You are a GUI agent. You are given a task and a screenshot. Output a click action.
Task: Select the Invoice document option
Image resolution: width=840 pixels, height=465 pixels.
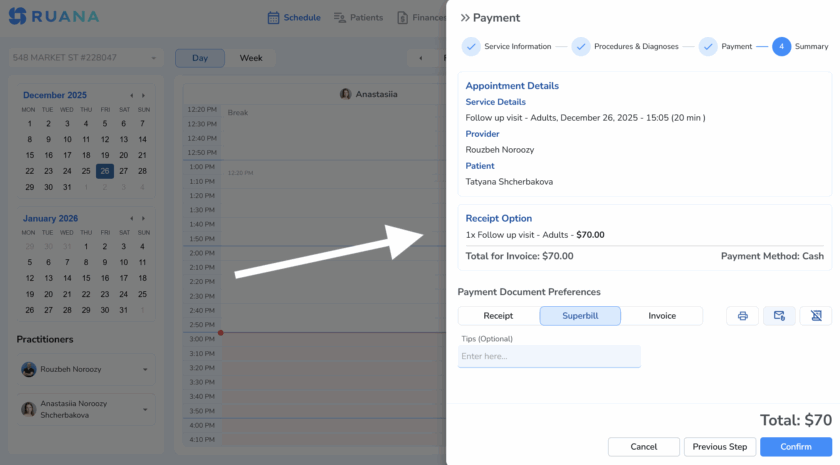click(x=662, y=316)
